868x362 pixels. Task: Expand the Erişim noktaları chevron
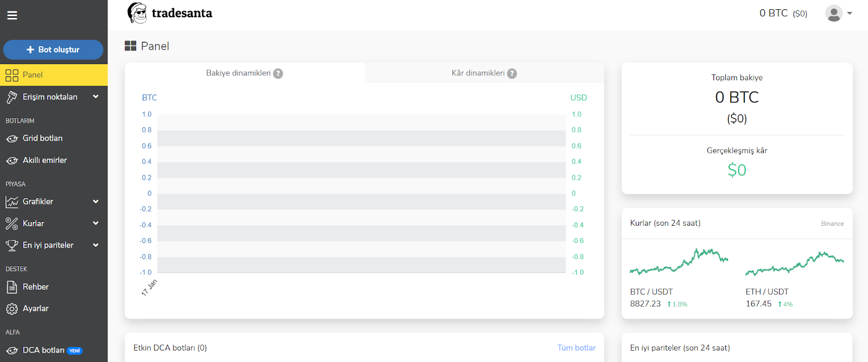pos(96,97)
